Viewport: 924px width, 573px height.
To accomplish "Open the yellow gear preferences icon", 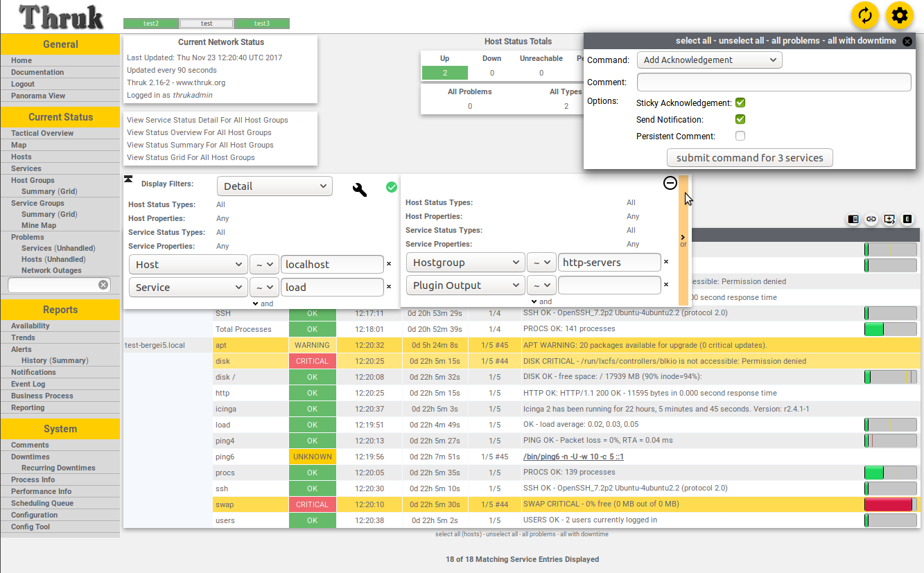I will tap(900, 15).
